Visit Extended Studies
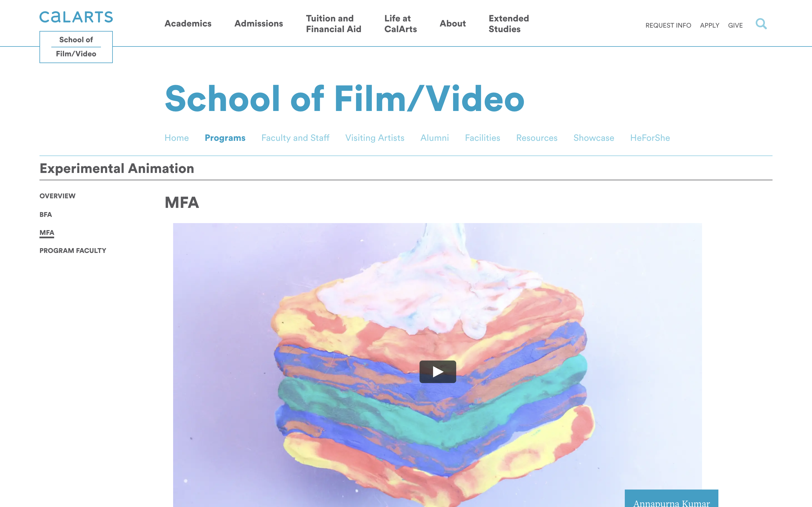The image size is (812, 507). click(509, 23)
